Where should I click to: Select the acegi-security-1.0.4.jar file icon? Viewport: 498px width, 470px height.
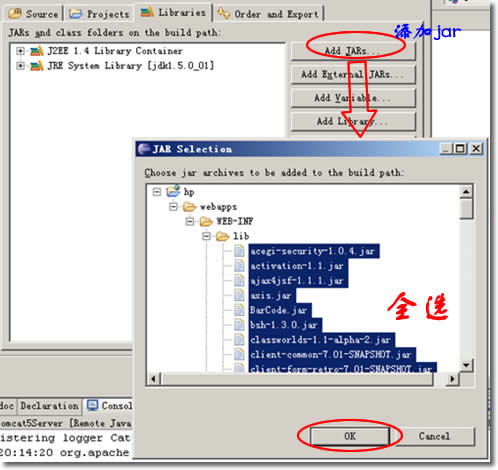pyautogui.click(x=239, y=251)
